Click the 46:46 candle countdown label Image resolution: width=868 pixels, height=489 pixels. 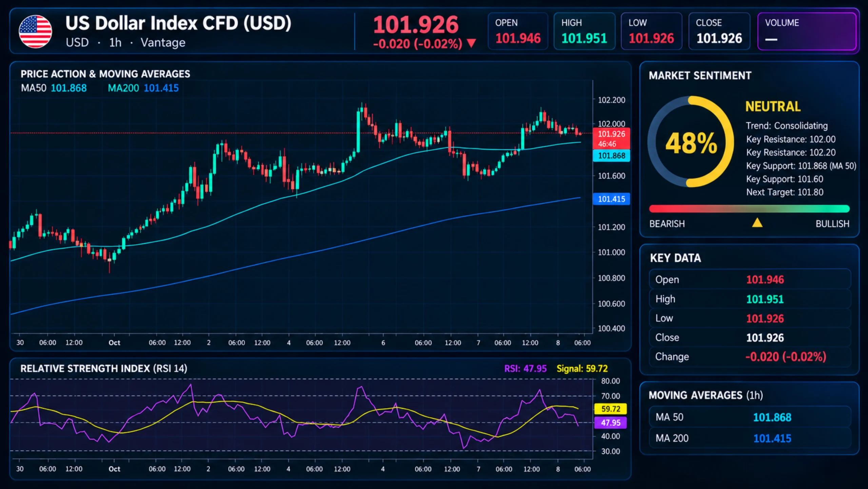(x=607, y=144)
